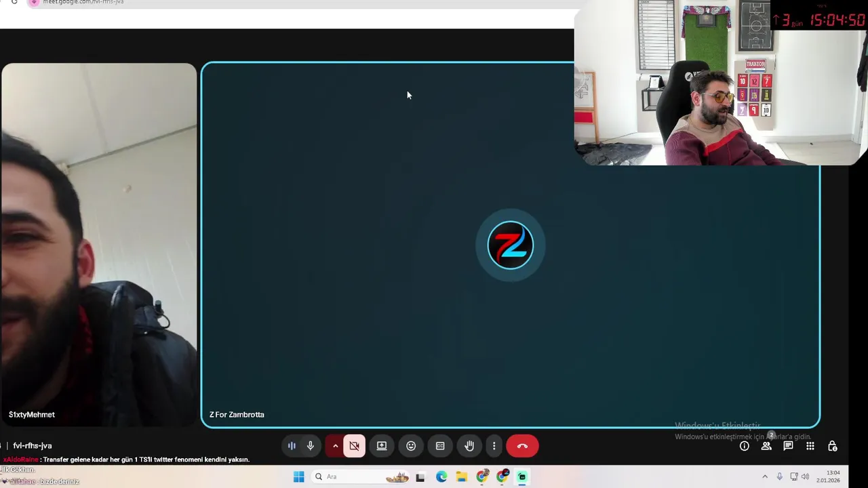Open File Explorer from the taskbar
Image resolution: width=868 pixels, height=488 pixels.
[x=462, y=477]
